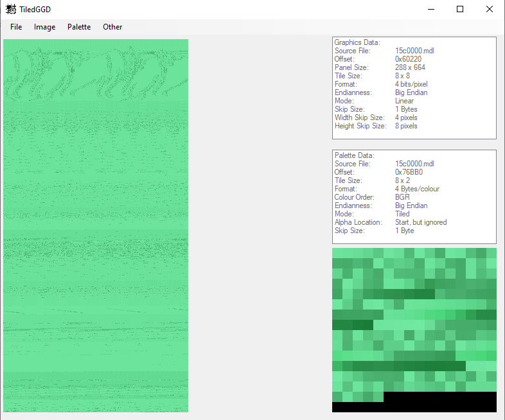Open the Palette menu
505x420 pixels.
pyautogui.click(x=79, y=27)
